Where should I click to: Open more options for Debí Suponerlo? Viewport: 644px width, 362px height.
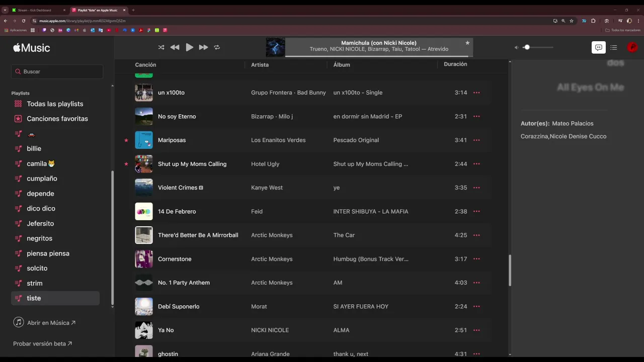[x=476, y=307]
